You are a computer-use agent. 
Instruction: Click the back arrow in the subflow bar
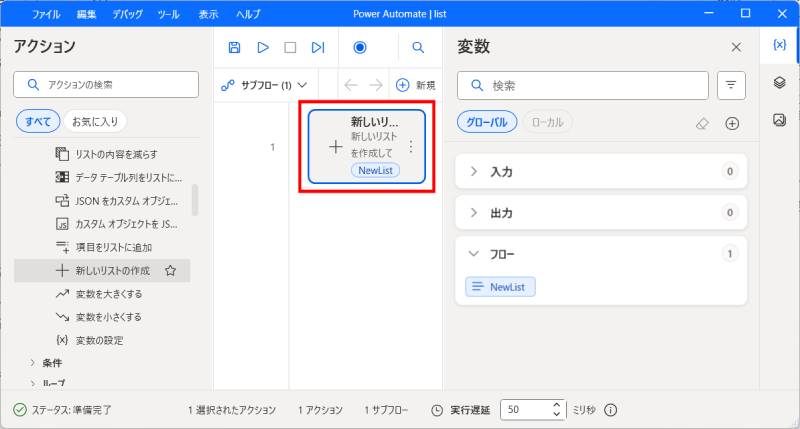coord(351,85)
